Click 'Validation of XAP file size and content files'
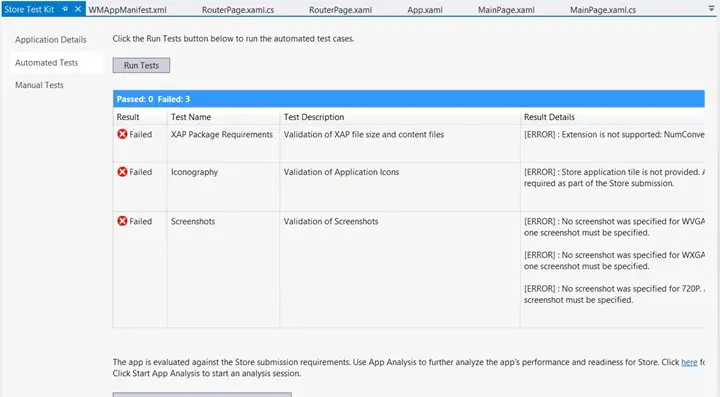Image resolution: width=720 pixels, height=397 pixels. pos(364,134)
